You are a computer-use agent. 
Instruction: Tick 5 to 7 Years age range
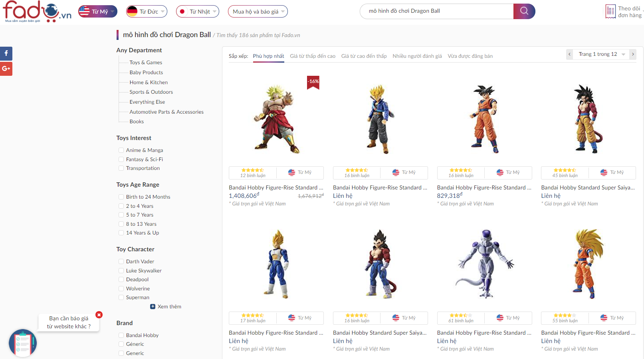[x=121, y=215]
